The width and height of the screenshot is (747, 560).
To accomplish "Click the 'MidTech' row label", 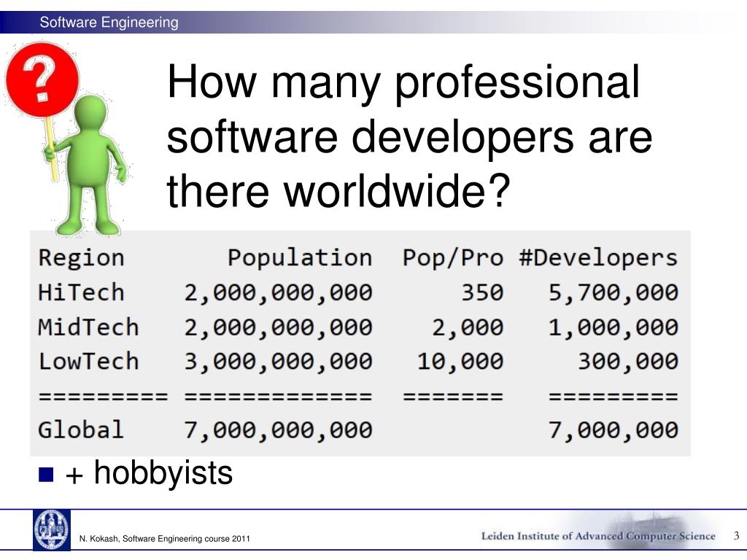I will tap(88, 327).
